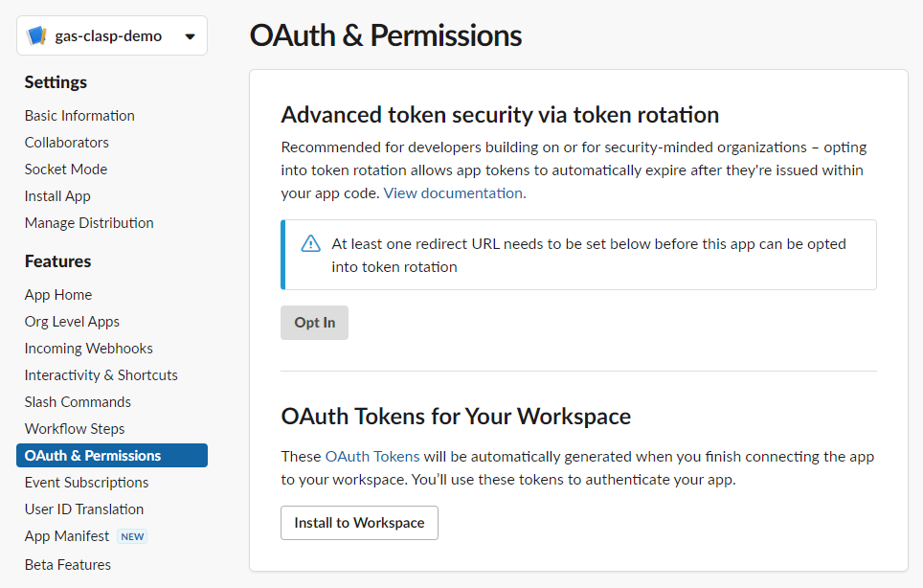Go to Collaborators in sidebar

(67, 143)
